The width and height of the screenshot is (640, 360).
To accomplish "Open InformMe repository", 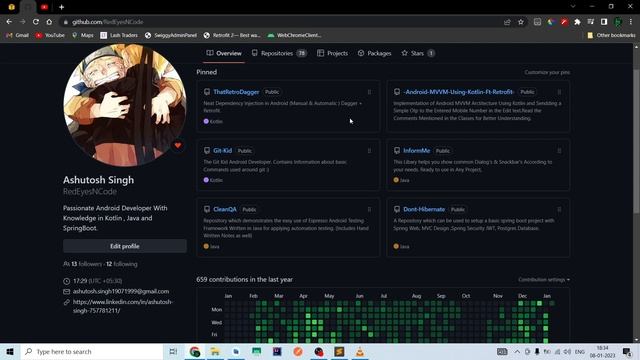I will [x=416, y=151].
